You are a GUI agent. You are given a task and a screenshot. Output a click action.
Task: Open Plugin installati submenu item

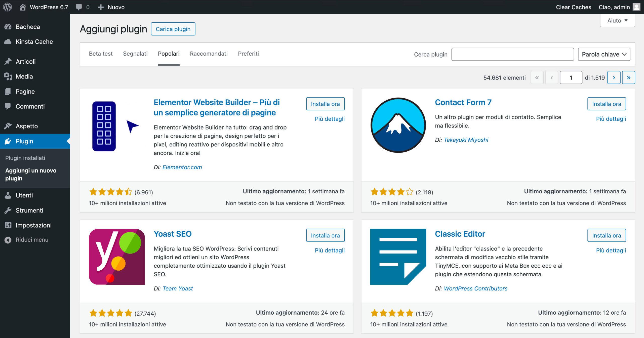coord(25,158)
